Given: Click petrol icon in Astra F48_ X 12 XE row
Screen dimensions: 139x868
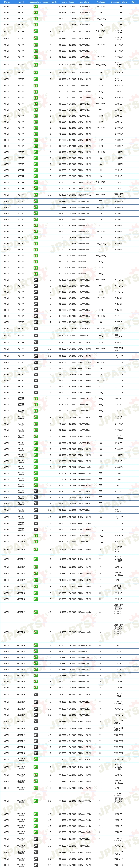Looking at the screenshot, I should 35,7.
